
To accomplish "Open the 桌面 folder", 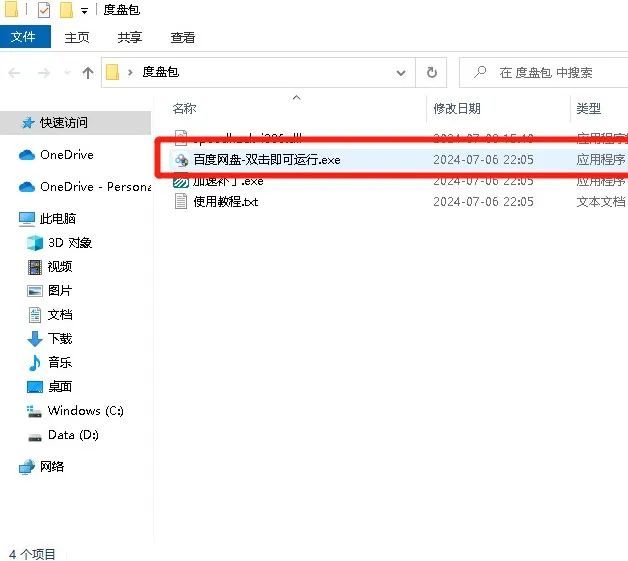I will (x=60, y=387).
